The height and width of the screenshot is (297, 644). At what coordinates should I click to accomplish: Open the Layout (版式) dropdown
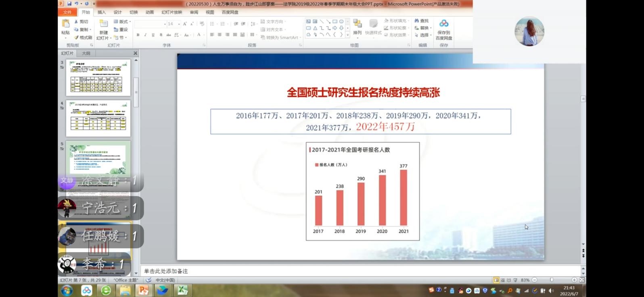(122, 22)
